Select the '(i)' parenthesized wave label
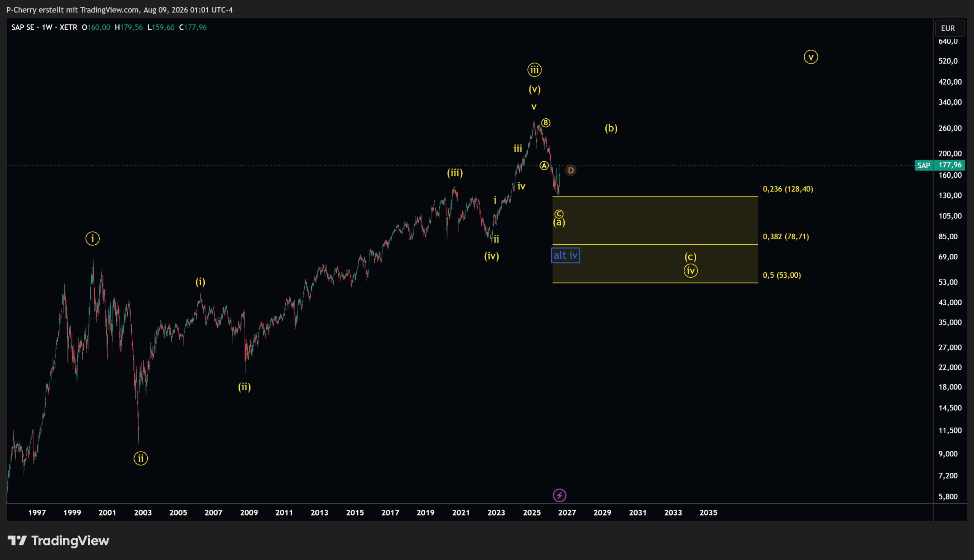 pyautogui.click(x=201, y=282)
